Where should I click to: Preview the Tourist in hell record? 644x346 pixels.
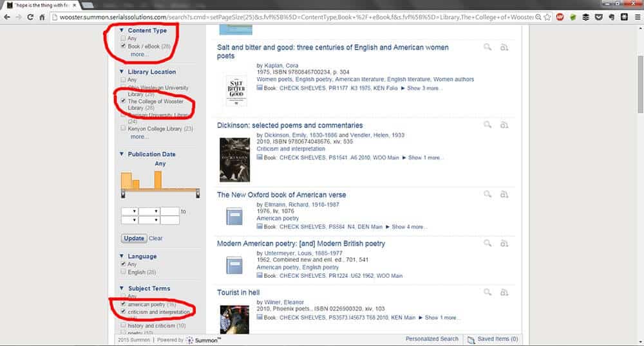[x=488, y=292]
